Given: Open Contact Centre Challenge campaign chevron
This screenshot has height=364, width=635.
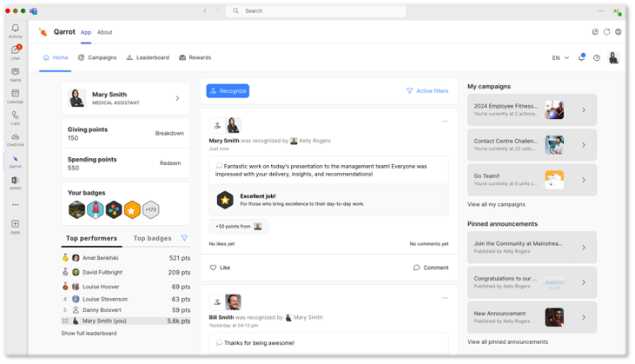Looking at the screenshot, I should (x=584, y=144).
